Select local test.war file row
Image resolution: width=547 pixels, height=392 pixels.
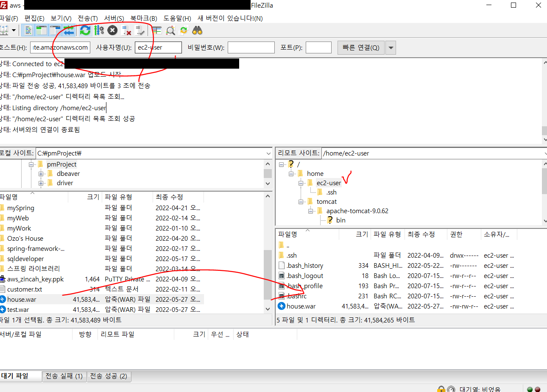click(102, 309)
